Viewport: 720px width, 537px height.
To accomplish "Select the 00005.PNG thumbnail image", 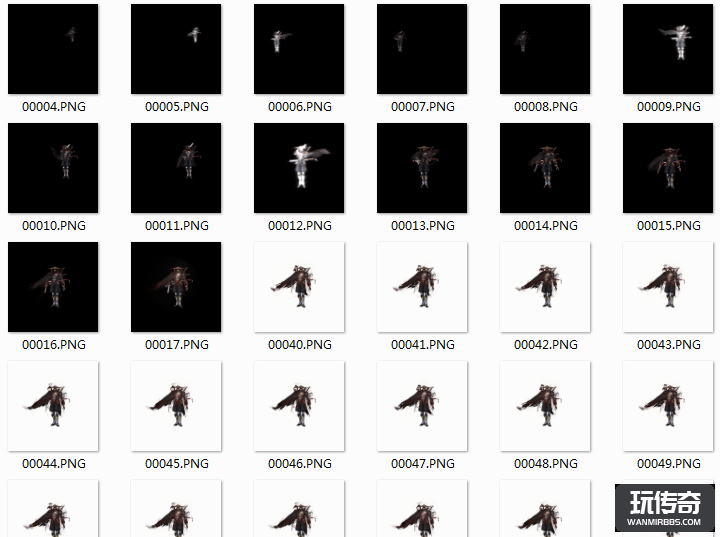I will pyautogui.click(x=176, y=49).
